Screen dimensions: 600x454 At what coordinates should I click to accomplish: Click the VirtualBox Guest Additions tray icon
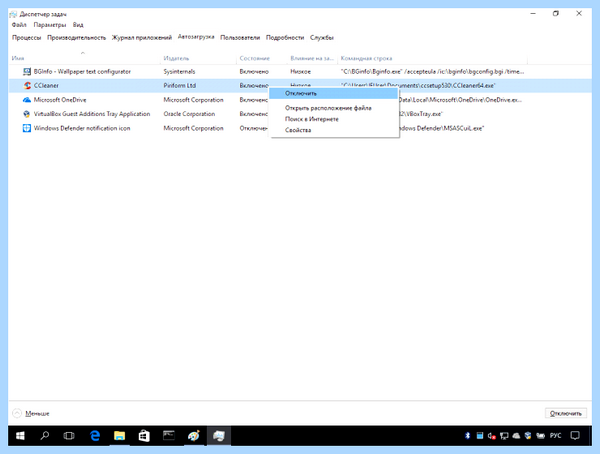coord(27,114)
